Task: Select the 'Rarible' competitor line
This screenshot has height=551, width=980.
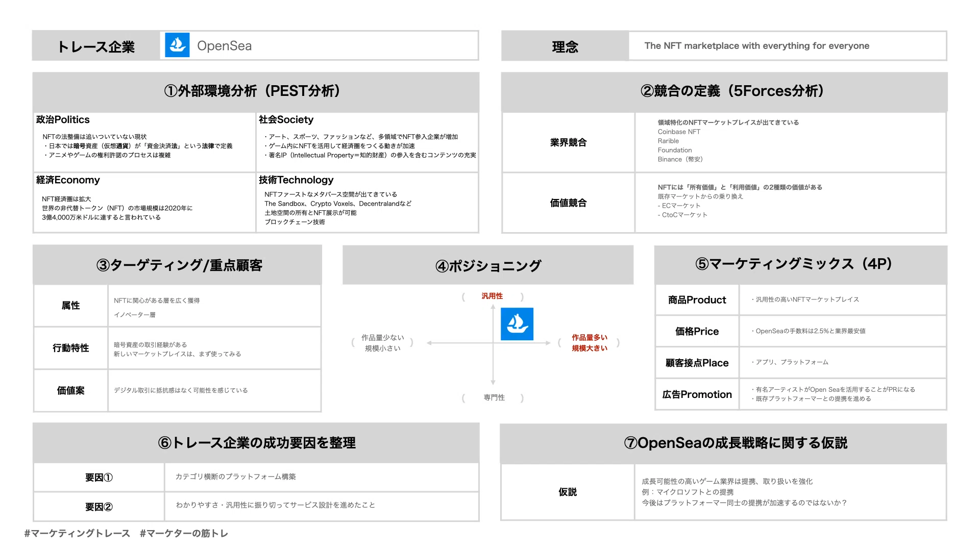Action: pyautogui.click(x=668, y=141)
